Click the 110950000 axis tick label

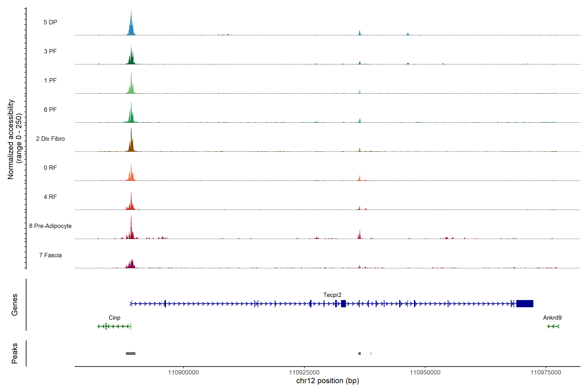pyautogui.click(x=425, y=373)
